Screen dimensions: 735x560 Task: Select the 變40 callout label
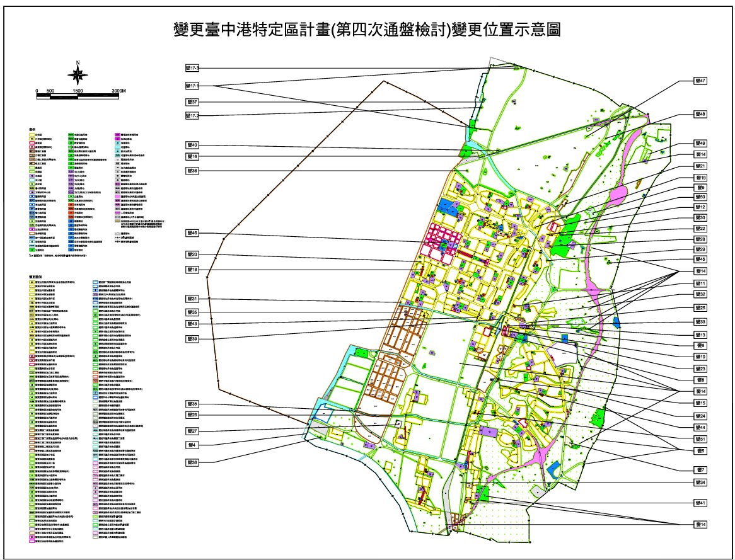click(x=193, y=146)
